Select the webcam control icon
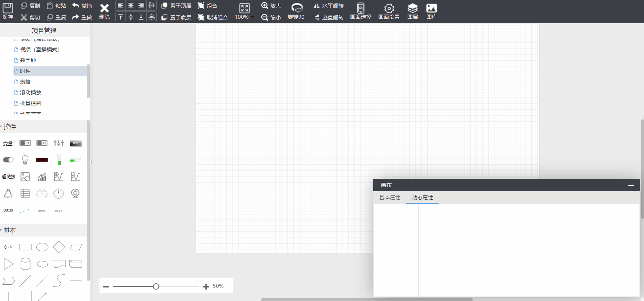 tap(75, 193)
